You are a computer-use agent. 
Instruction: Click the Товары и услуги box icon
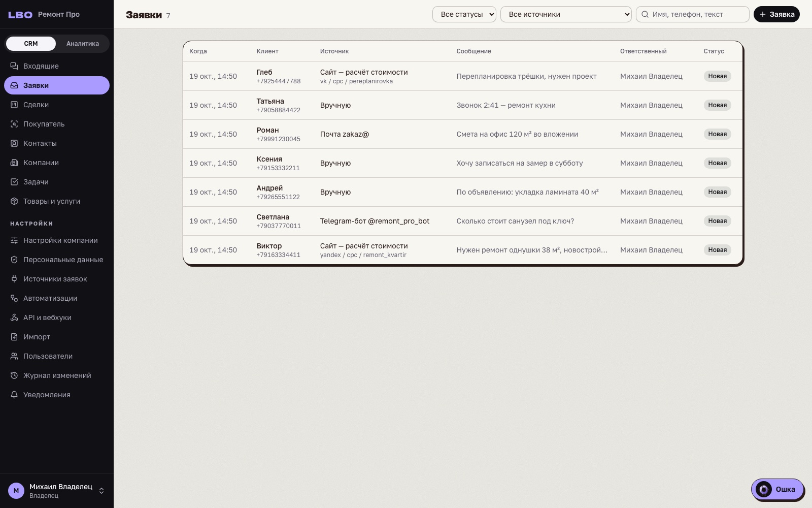tap(14, 201)
